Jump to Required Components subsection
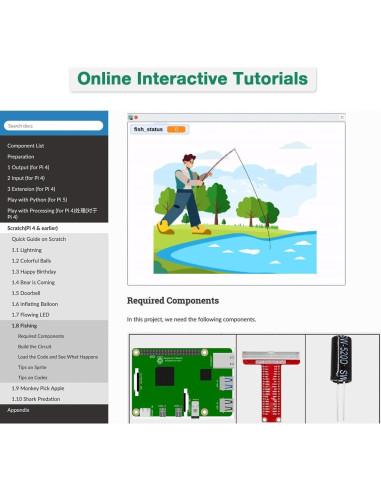The height and width of the screenshot is (492, 381). pos(41,336)
